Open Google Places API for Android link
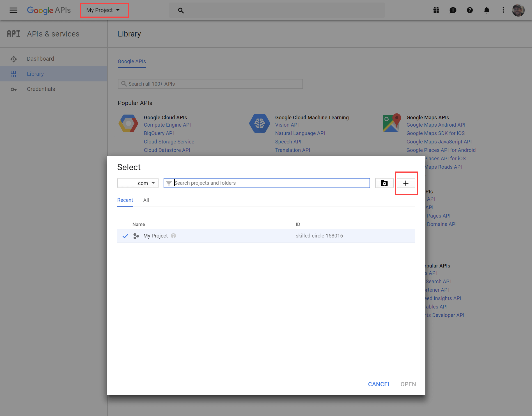The image size is (532, 416). [x=441, y=150]
